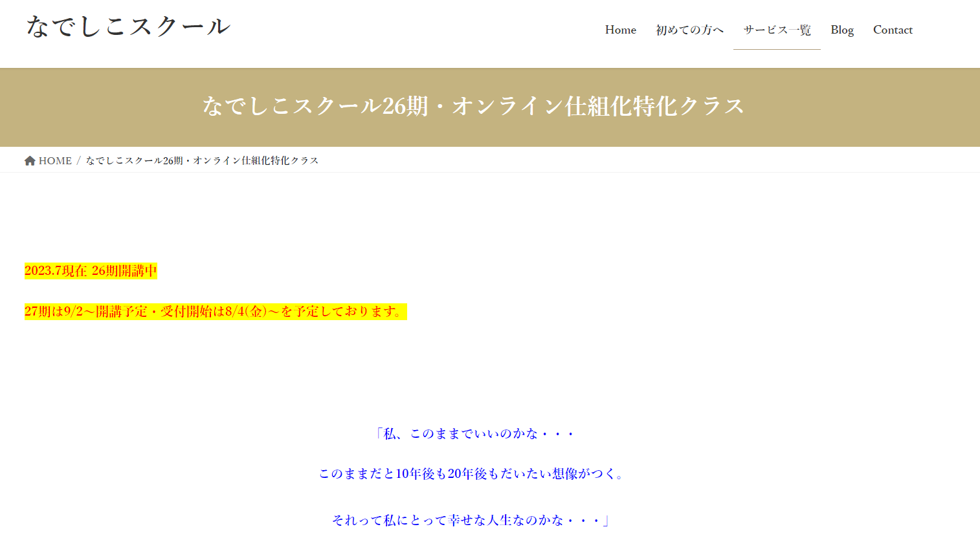Viewport: 980px width, 540px height.
Task: Click the underline beneath サービス一覧
Action: point(777,49)
